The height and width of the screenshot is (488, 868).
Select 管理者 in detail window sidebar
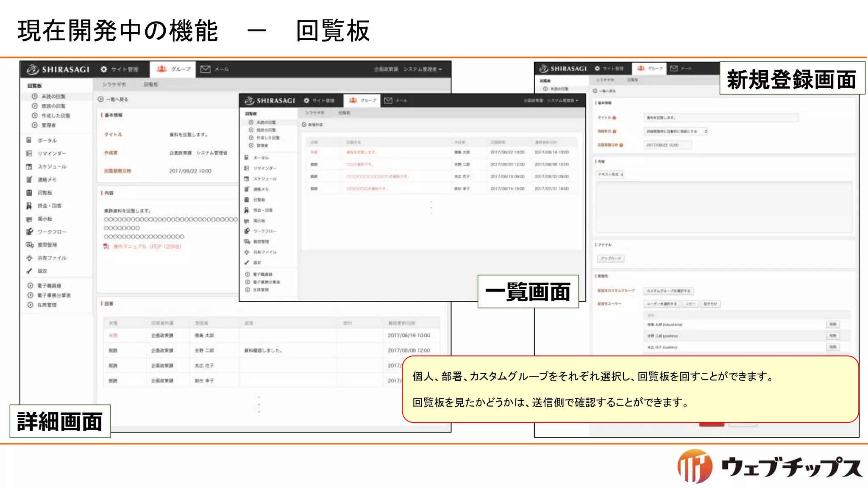pyautogui.click(x=48, y=125)
